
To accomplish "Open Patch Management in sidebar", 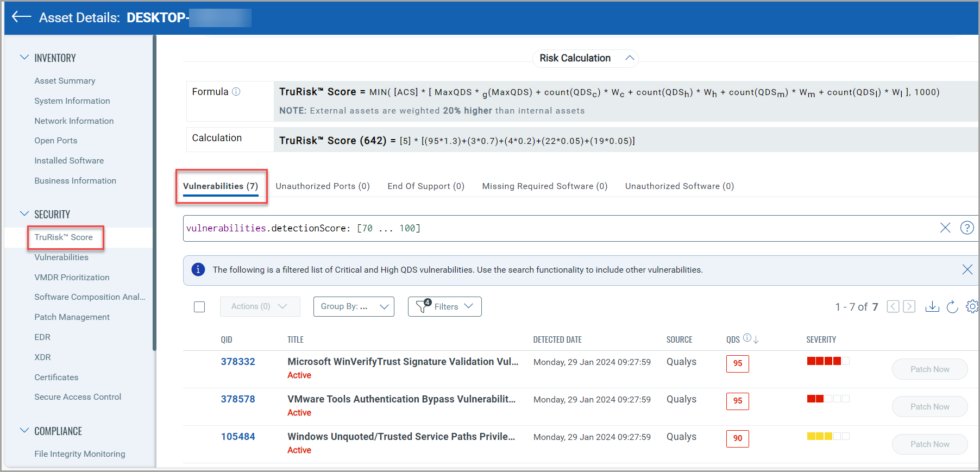I will point(72,317).
